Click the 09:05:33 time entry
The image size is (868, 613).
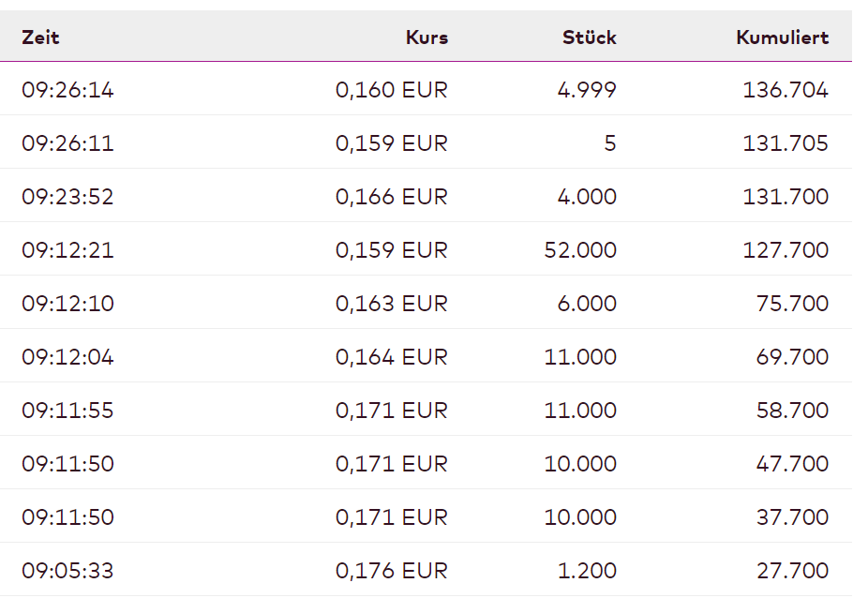click(x=67, y=571)
